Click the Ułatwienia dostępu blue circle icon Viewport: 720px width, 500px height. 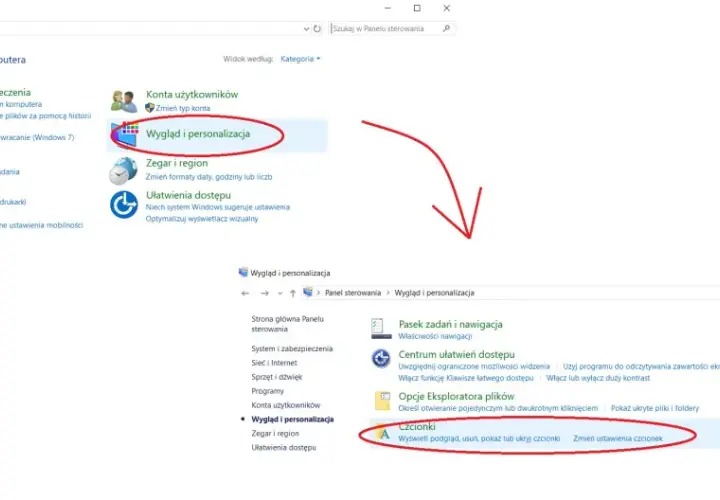(124, 205)
